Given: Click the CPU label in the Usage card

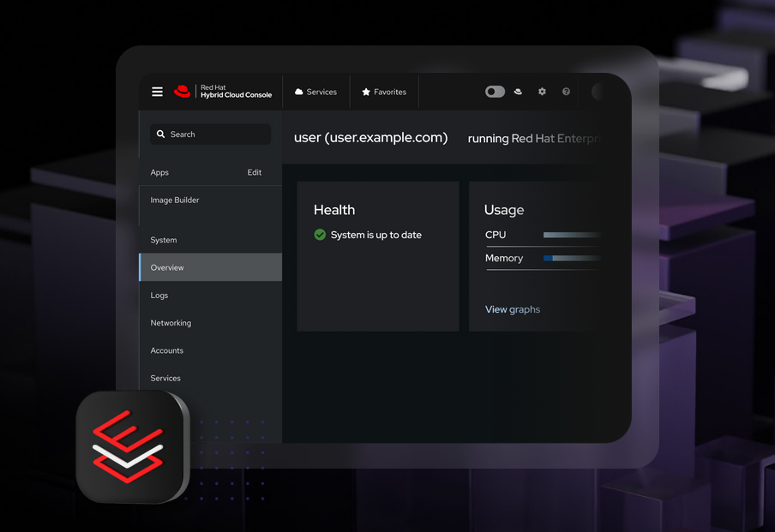Looking at the screenshot, I should click(496, 235).
